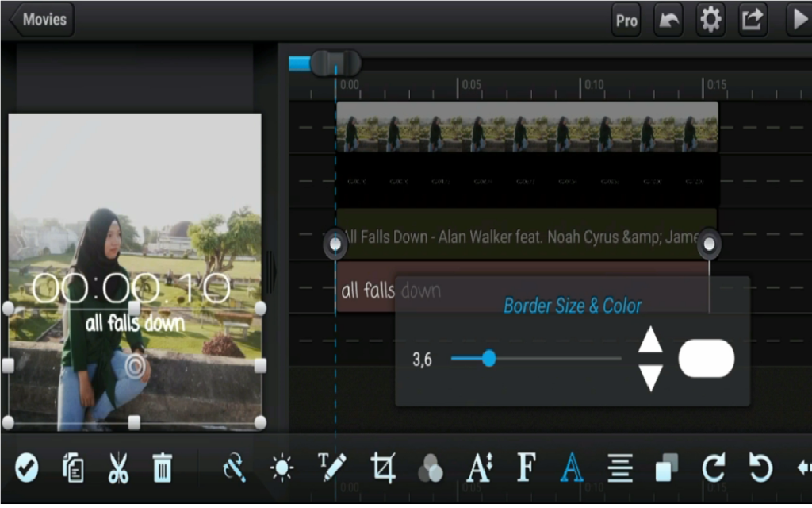Open the white border color swatch
This screenshot has width=812, height=508.
(x=707, y=358)
